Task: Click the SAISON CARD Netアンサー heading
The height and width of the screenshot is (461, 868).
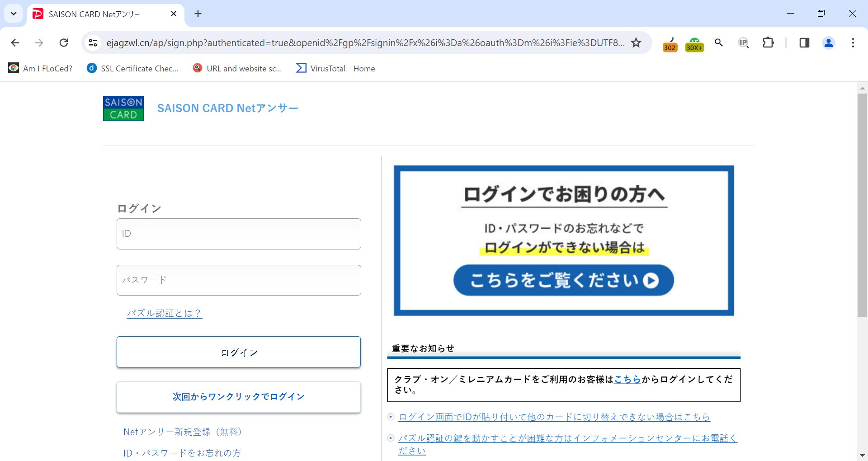Action: point(228,108)
